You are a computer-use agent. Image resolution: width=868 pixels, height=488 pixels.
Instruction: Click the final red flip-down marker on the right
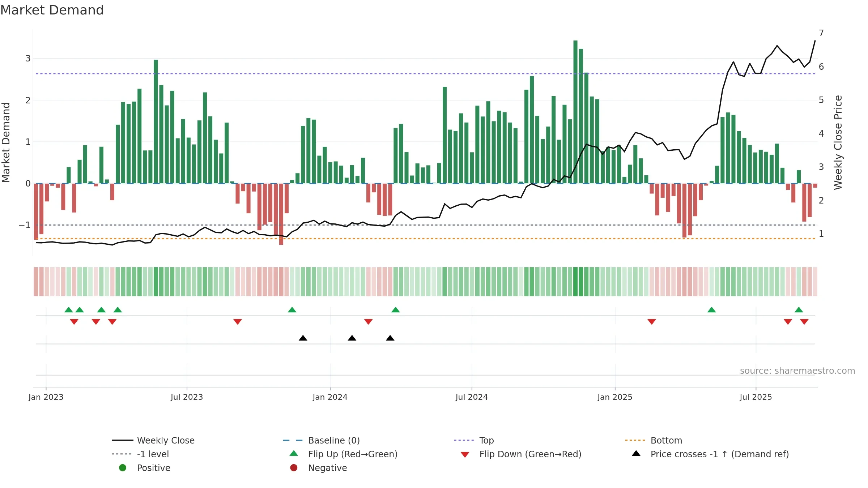[804, 322]
